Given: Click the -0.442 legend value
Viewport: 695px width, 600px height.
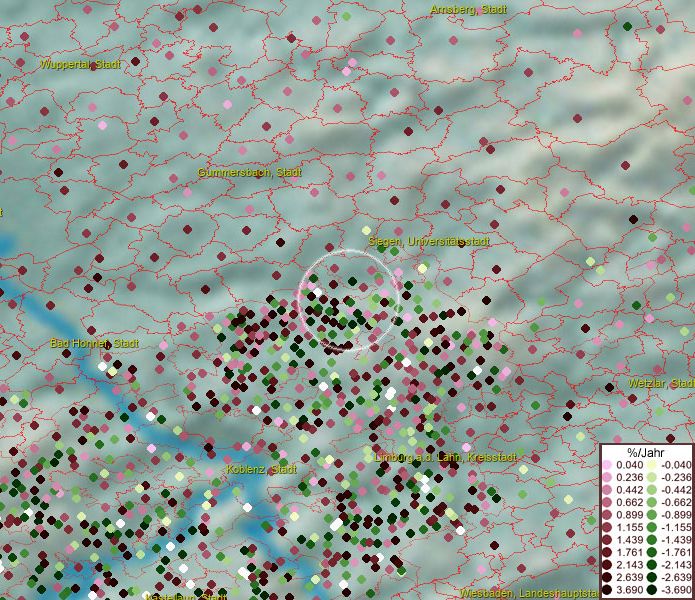Looking at the screenshot, I should point(676,490).
